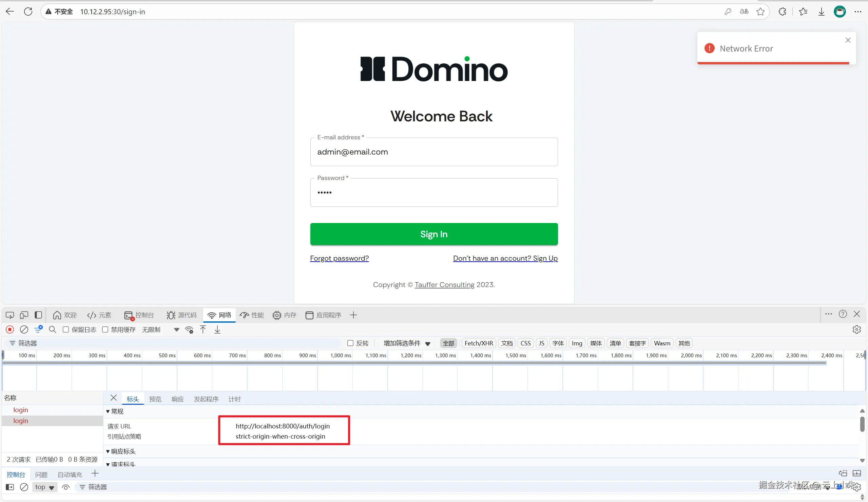The image size is (868, 502).
Task: Enable the 禁用缓存 checkbox
Action: tap(105, 329)
